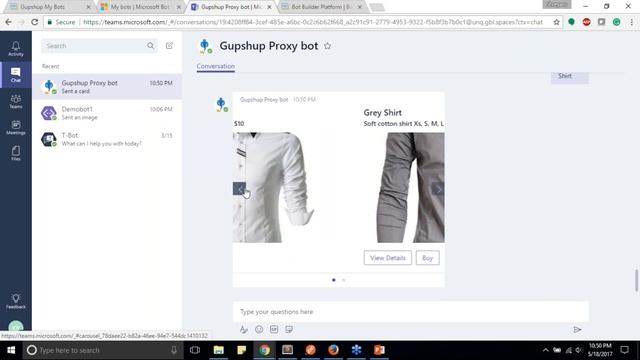Click the '$10' price text
Viewport: 640px width, 360px height.
tap(239, 124)
